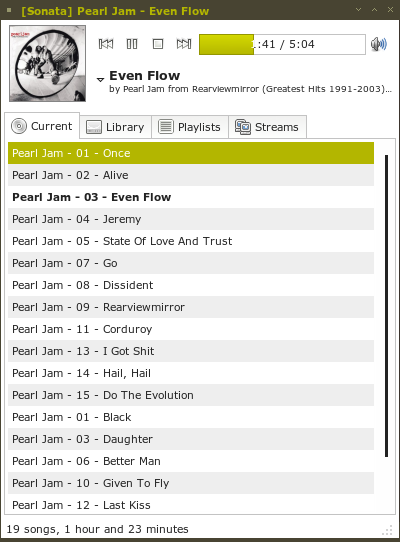Open the window menu icon in titlebar
400x542 pixels.
(9, 10)
